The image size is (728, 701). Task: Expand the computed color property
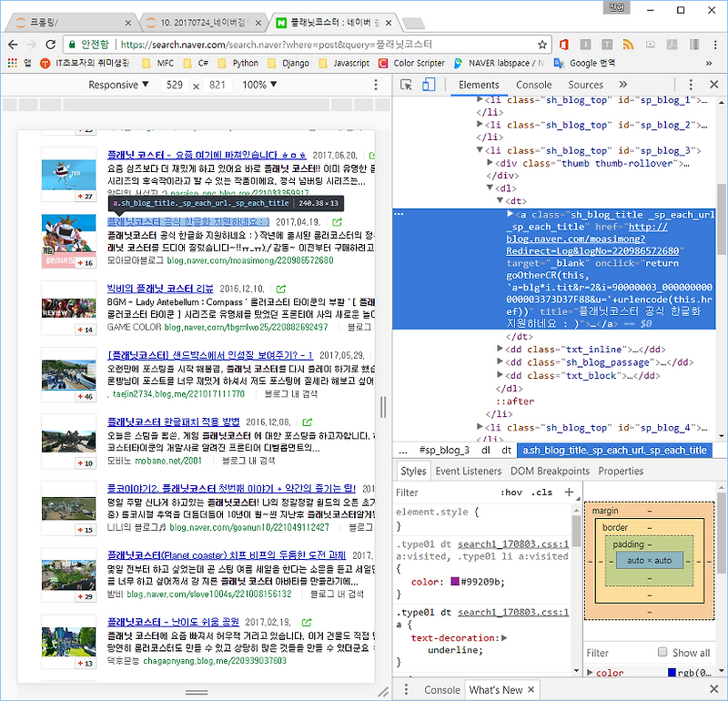click(x=590, y=672)
